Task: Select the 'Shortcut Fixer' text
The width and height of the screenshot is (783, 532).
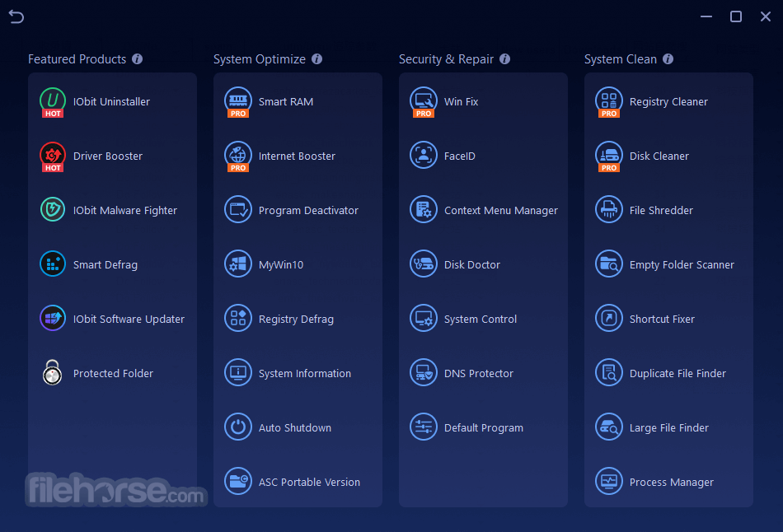Action: pyautogui.click(x=662, y=320)
